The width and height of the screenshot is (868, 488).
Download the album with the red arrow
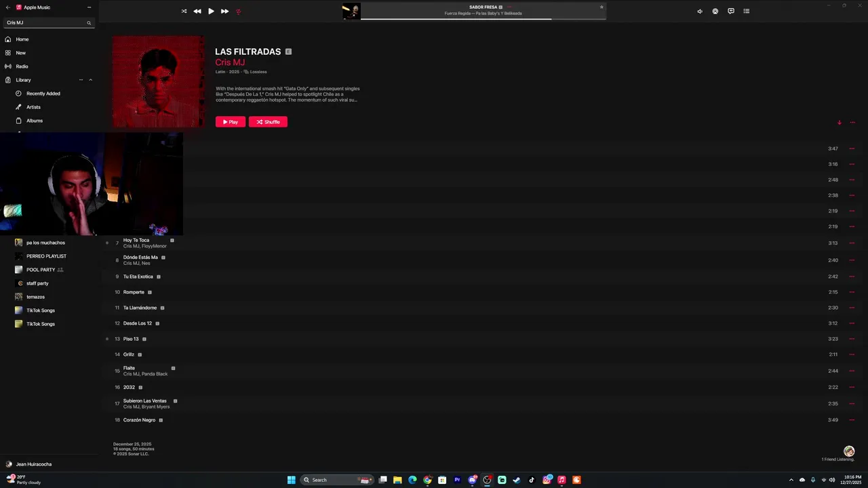839,123
